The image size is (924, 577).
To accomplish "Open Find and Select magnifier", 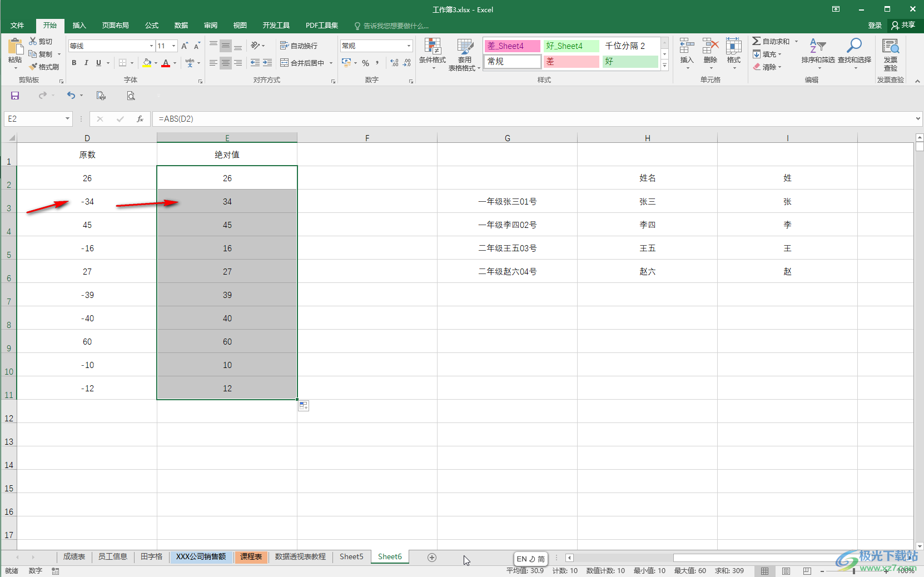I will click(855, 53).
